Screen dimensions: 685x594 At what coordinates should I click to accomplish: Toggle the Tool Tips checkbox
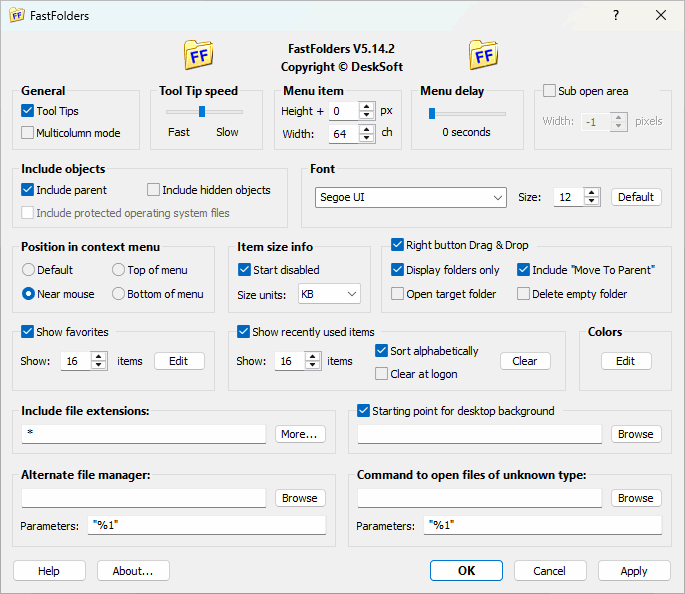[28, 111]
